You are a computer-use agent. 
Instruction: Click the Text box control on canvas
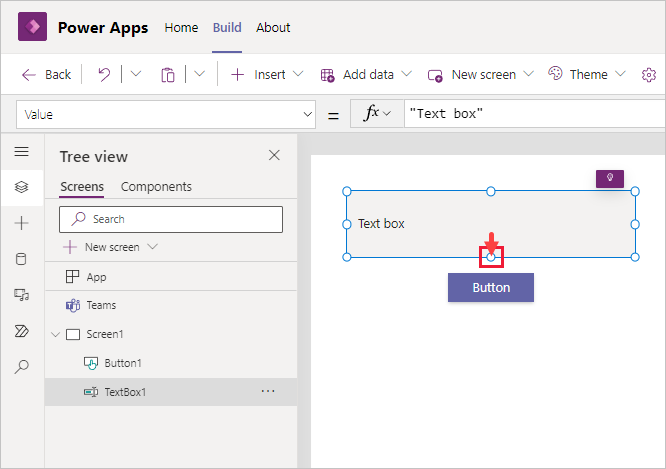coord(491,224)
